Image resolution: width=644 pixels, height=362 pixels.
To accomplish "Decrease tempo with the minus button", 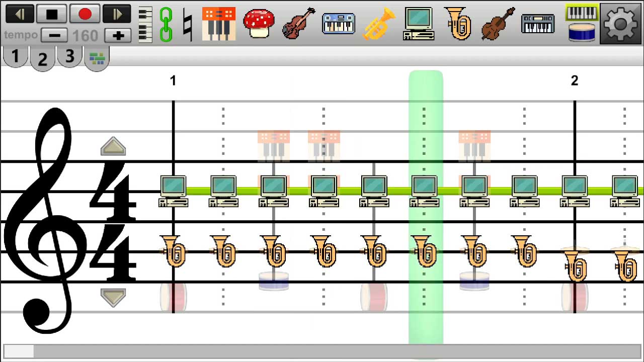I will tap(54, 35).
